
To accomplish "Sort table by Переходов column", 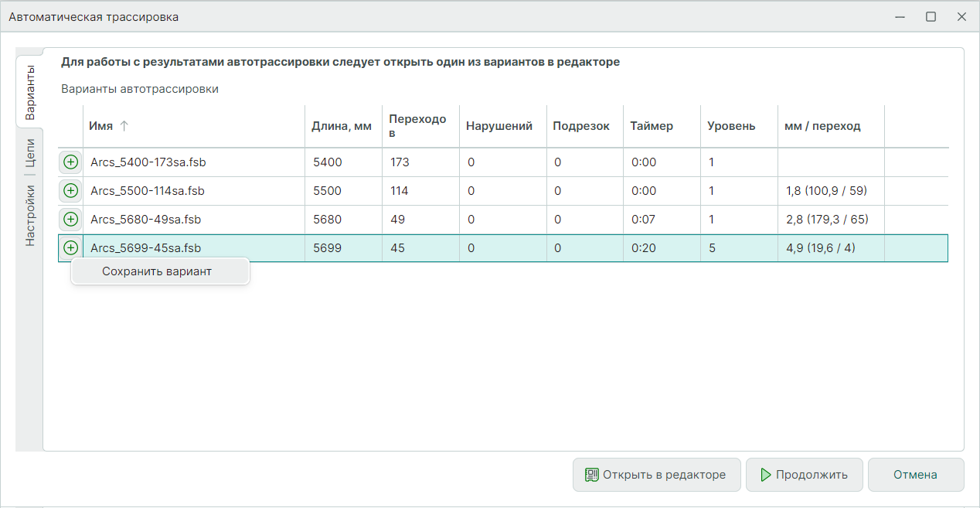I will tap(418, 126).
